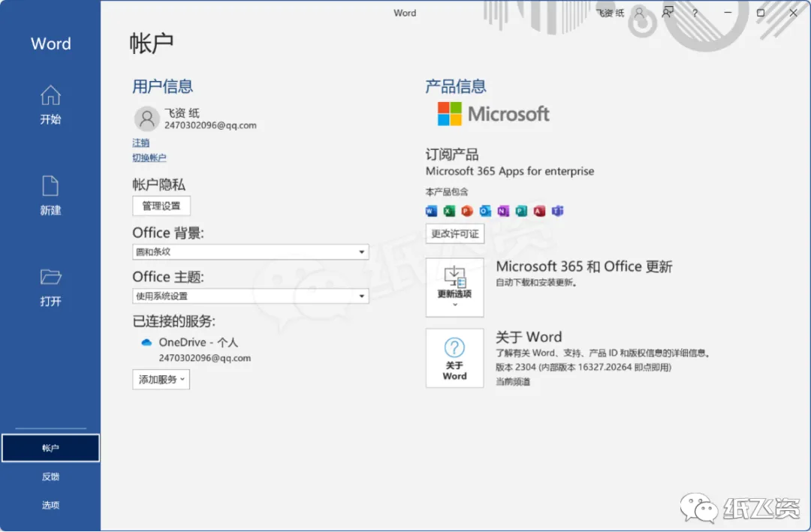Click the 更改许可证 button
This screenshot has width=811, height=532.
coord(455,233)
